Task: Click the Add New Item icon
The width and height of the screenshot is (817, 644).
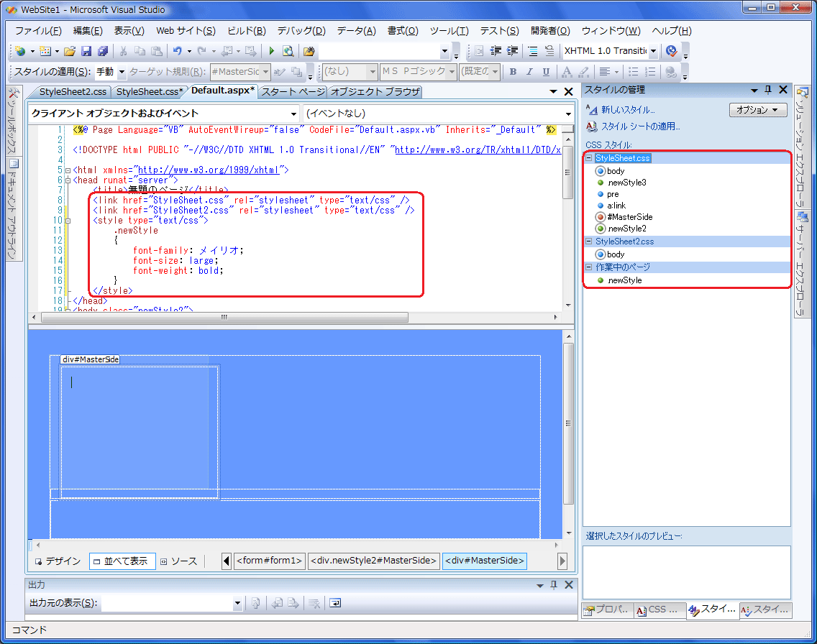Action: coord(45,50)
